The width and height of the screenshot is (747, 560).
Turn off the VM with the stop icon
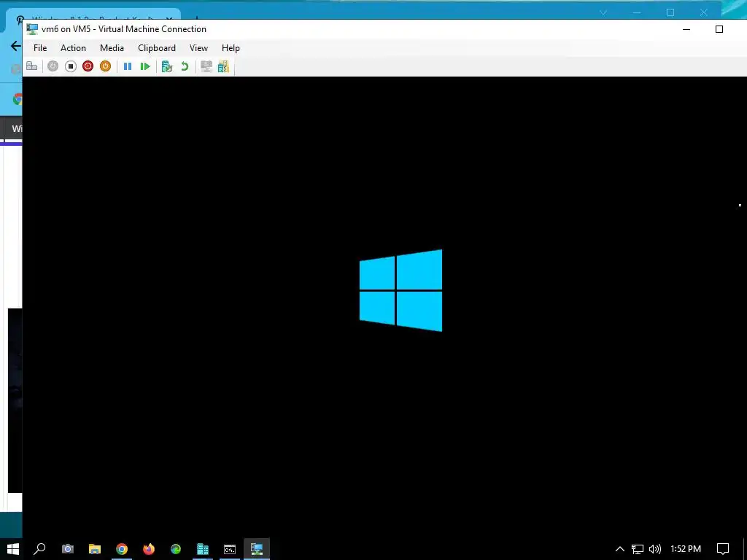[71, 66]
